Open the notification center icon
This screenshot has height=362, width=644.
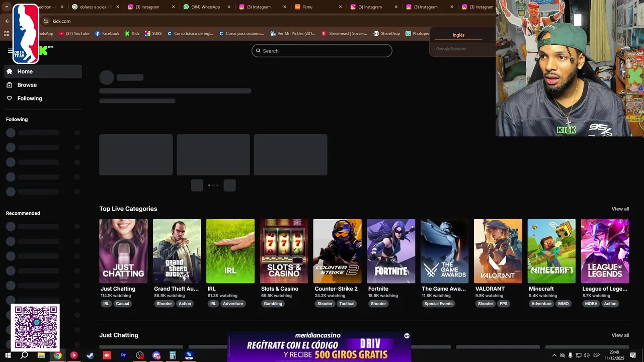coord(633,355)
